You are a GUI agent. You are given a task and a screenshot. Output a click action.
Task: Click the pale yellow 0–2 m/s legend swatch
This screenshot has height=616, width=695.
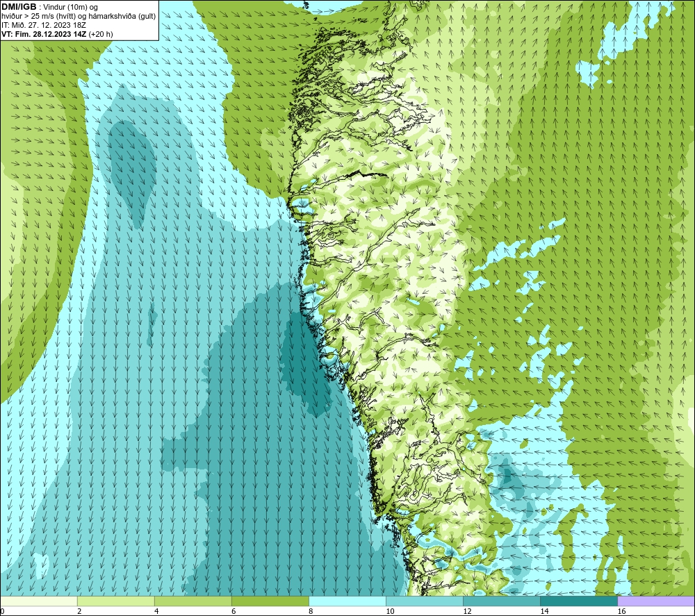click(39, 601)
